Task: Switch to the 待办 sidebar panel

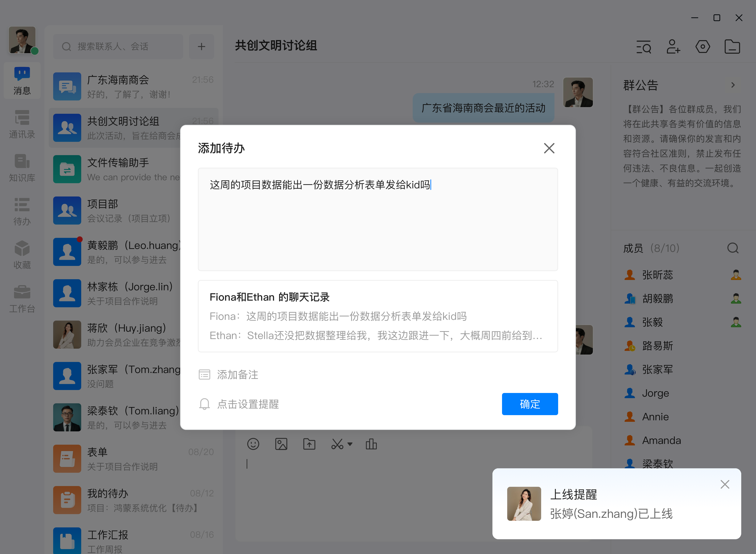Action: pyautogui.click(x=22, y=211)
